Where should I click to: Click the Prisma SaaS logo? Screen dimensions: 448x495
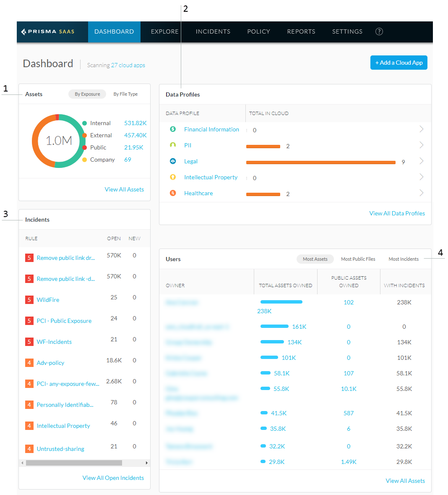pyautogui.click(x=48, y=31)
